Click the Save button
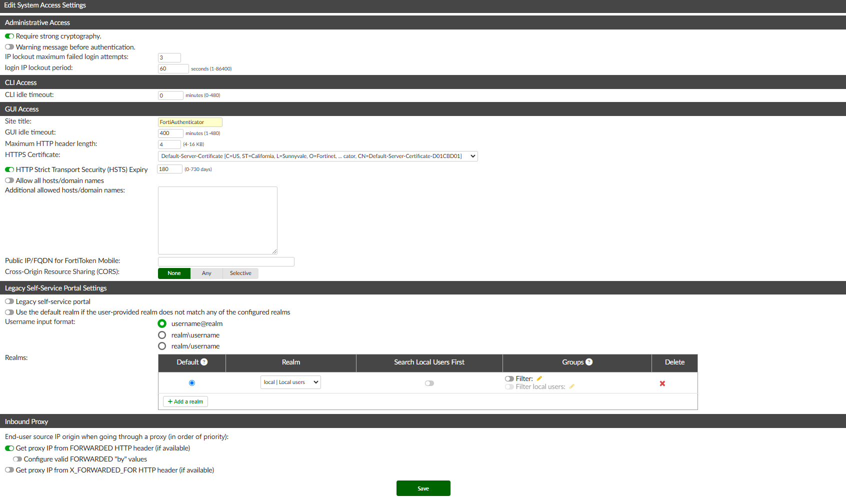Viewport: 846px width, 504px height. (x=423, y=488)
